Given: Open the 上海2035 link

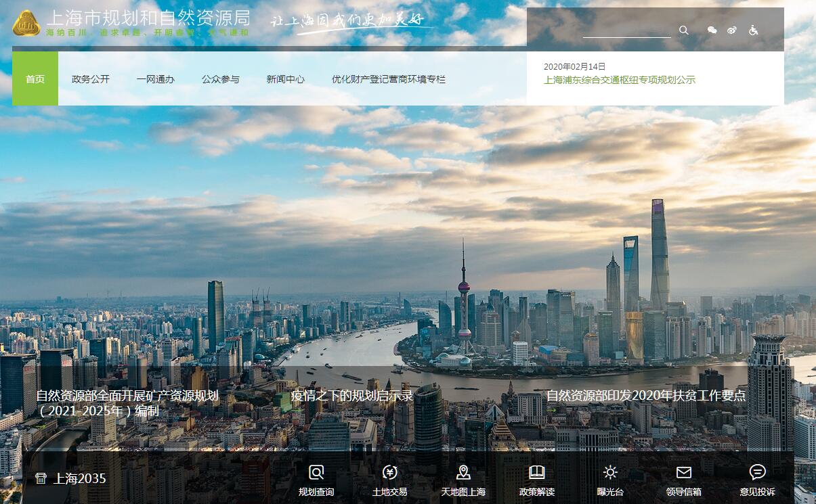Looking at the screenshot, I should [x=80, y=478].
